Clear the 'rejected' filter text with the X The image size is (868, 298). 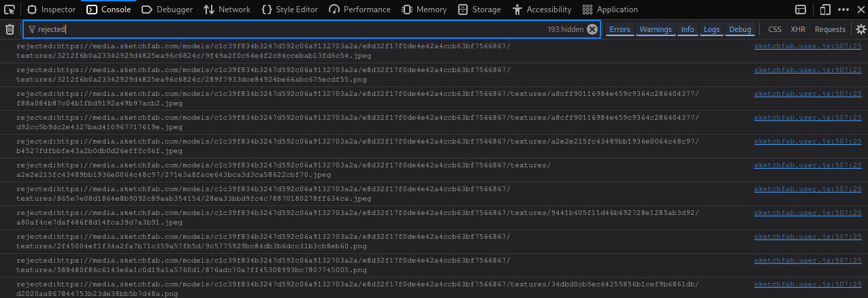(592, 29)
